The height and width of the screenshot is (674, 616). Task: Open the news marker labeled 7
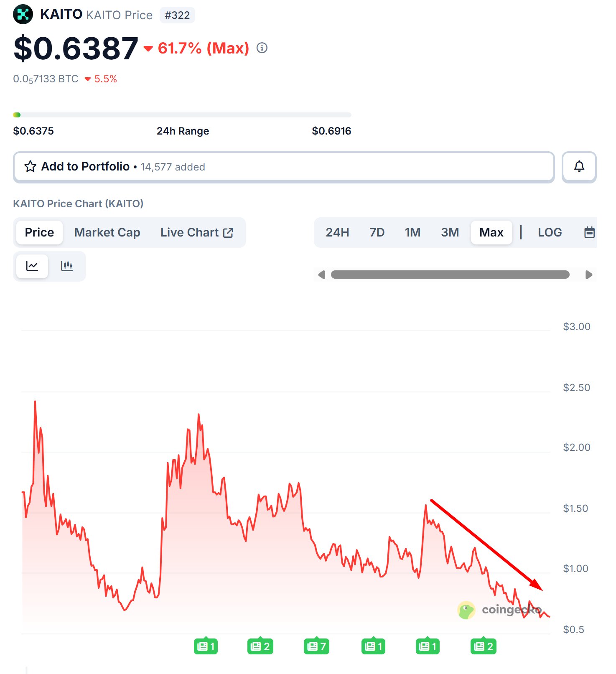click(316, 646)
